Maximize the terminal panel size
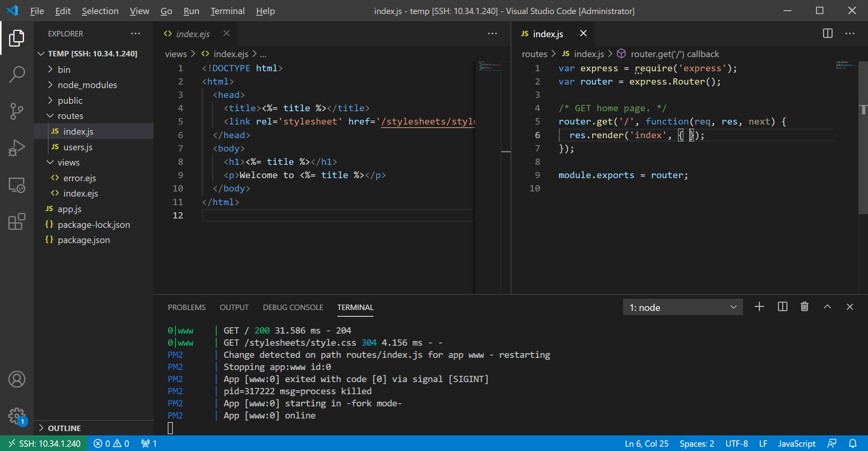The height and width of the screenshot is (451, 868). click(827, 307)
